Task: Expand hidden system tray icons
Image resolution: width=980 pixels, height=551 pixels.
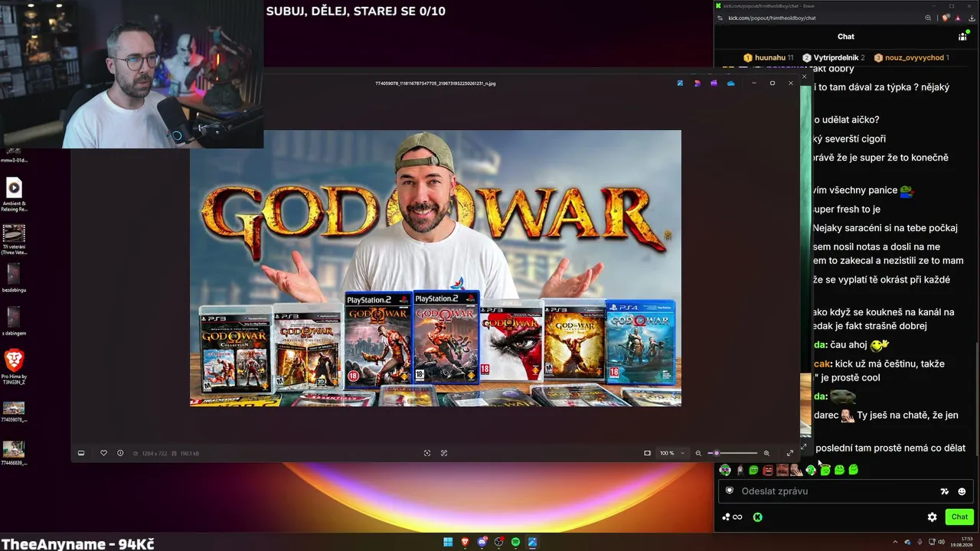Action: coord(897,542)
